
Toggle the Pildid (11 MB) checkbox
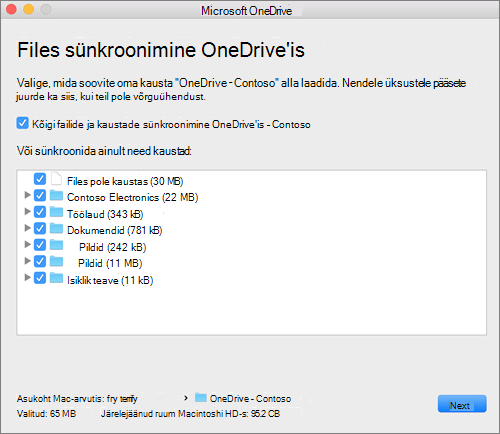[40, 261]
